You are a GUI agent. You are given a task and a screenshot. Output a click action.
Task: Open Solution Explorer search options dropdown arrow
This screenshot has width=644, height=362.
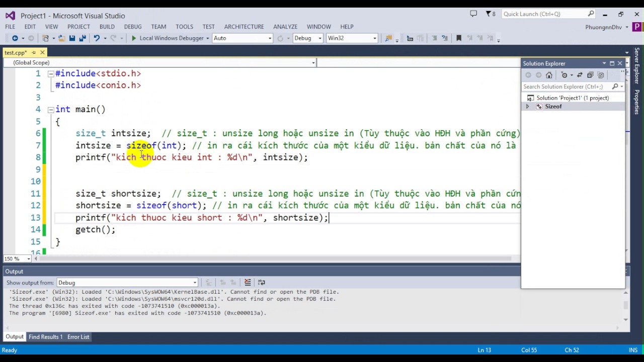[x=622, y=86]
